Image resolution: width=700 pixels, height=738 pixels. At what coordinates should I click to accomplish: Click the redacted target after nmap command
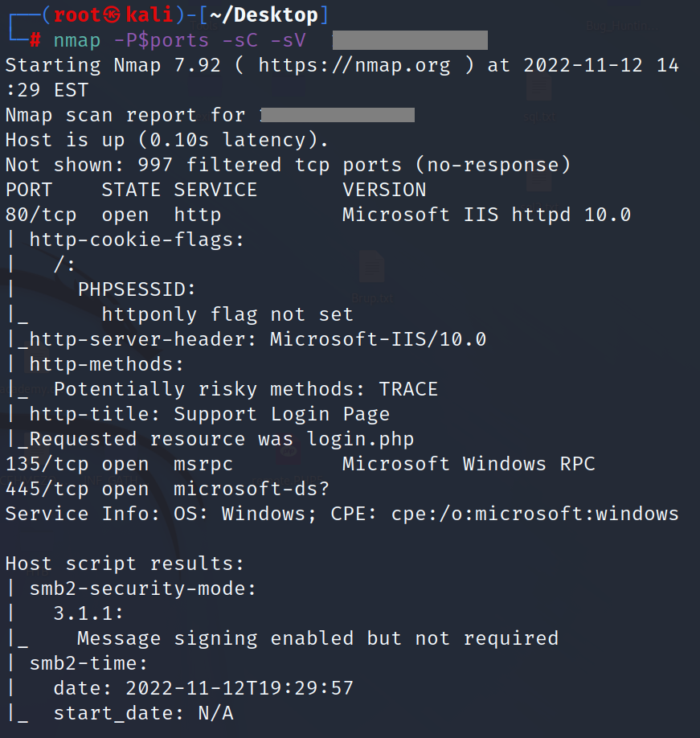pos(410,40)
